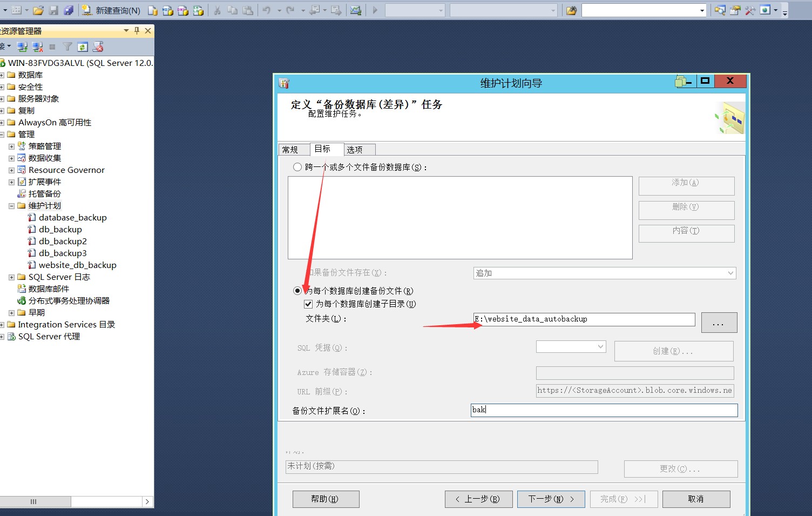Collapse the 维护计划 tree node
Image resolution: width=812 pixels, height=516 pixels.
[x=11, y=205]
